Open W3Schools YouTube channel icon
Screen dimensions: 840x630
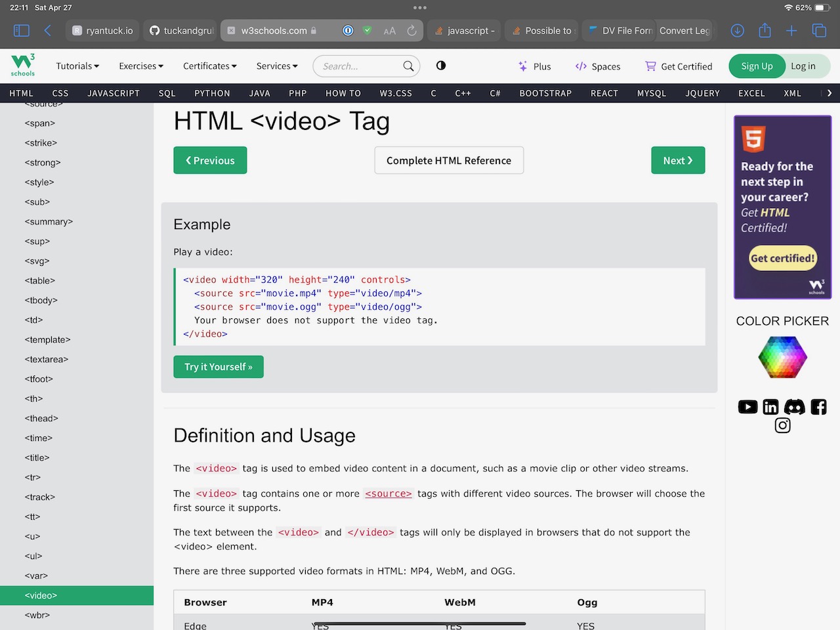click(747, 407)
